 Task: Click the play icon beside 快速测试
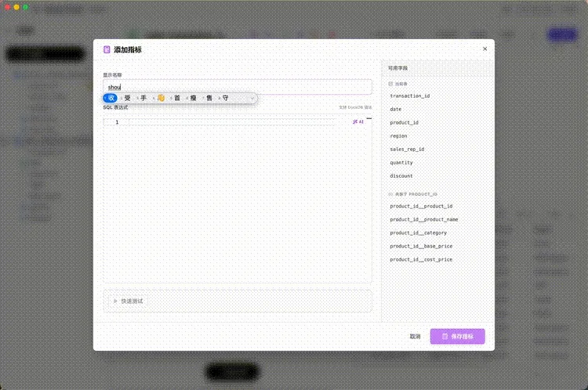[x=115, y=301]
